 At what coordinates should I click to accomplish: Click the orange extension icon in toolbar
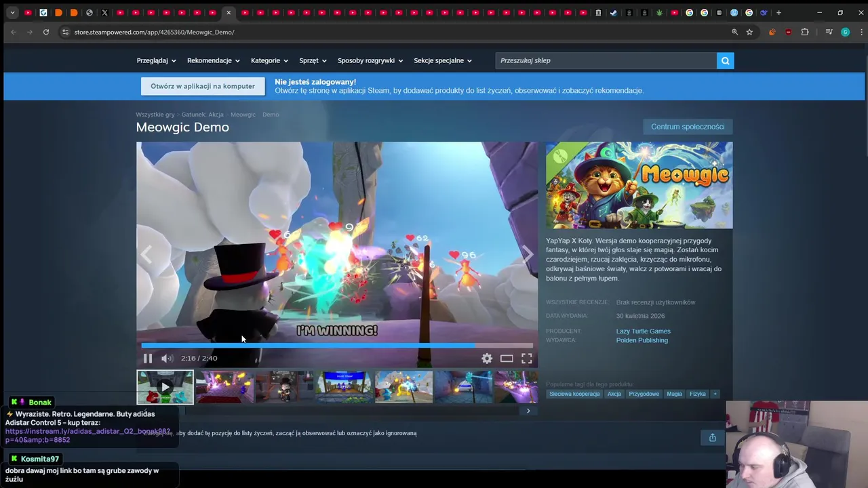pyautogui.click(x=772, y=32)
